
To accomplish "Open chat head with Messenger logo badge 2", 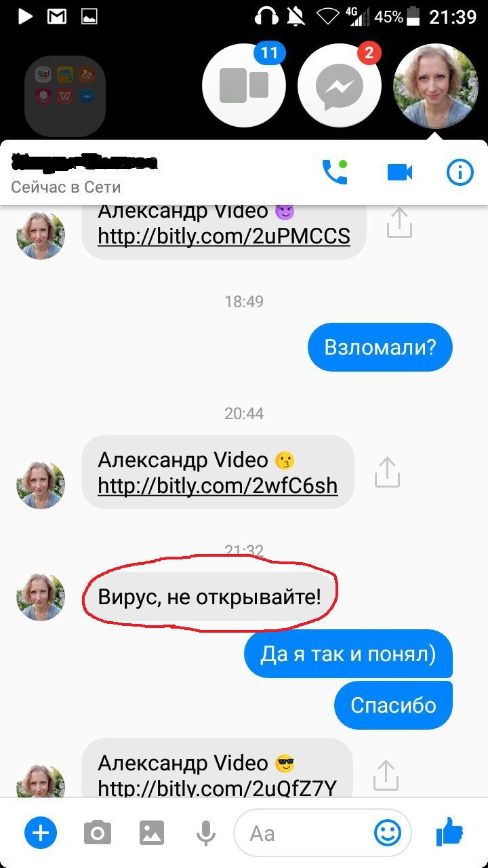I will pos(340,85).
